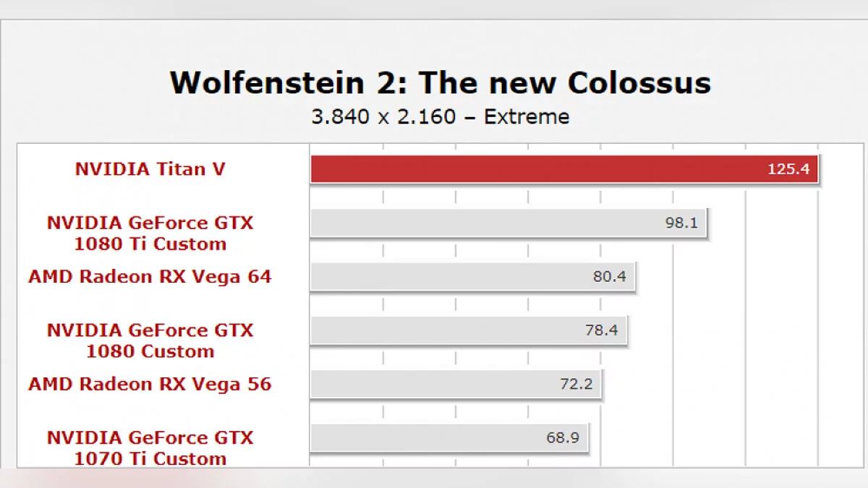Select the gray RX Vega 64 bar
868x488 pixels.
(x=448, y=276)
